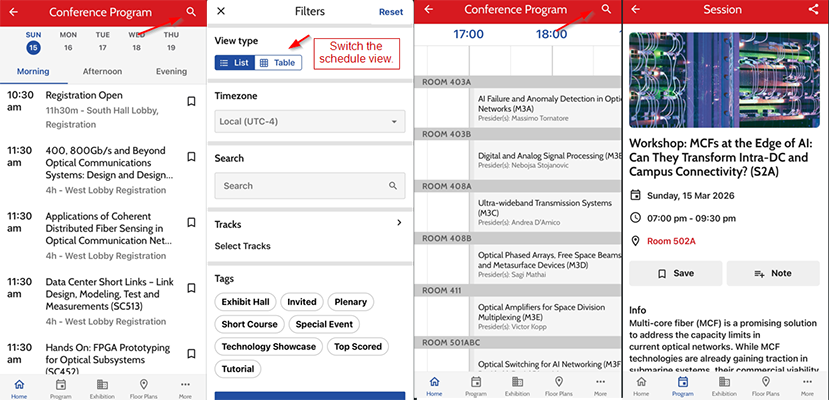Open Exhibition in list screen bottom bar

pos(102,387)
